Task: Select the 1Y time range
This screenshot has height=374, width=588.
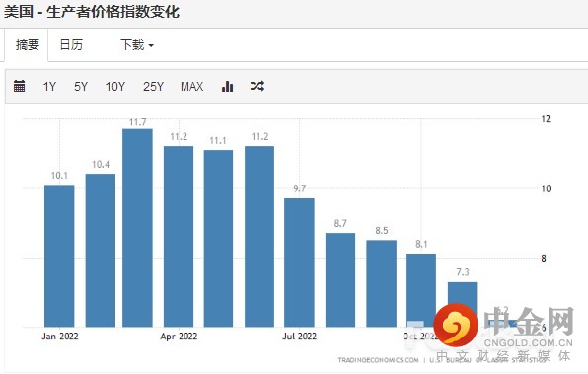Action: [x=49, y=87]
